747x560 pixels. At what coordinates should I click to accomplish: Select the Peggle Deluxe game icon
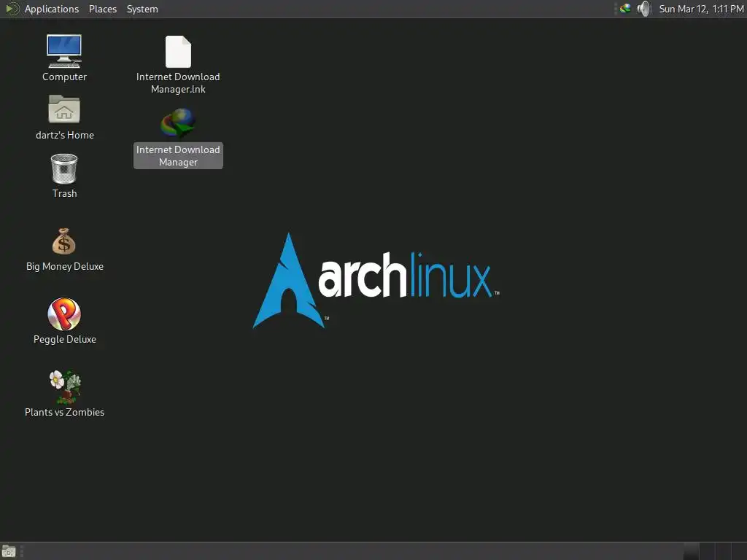[x=64, y=314]
